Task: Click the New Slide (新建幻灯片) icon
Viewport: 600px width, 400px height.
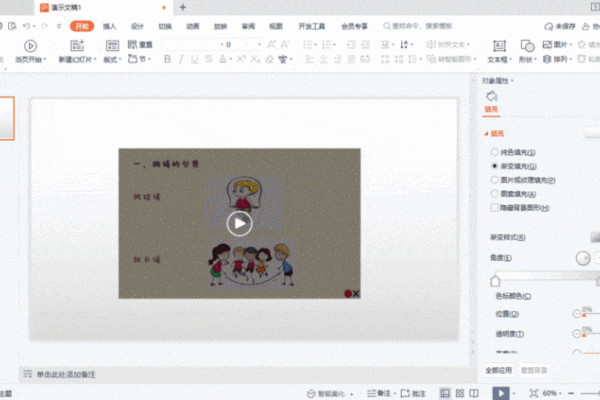Action: (77, 46)
